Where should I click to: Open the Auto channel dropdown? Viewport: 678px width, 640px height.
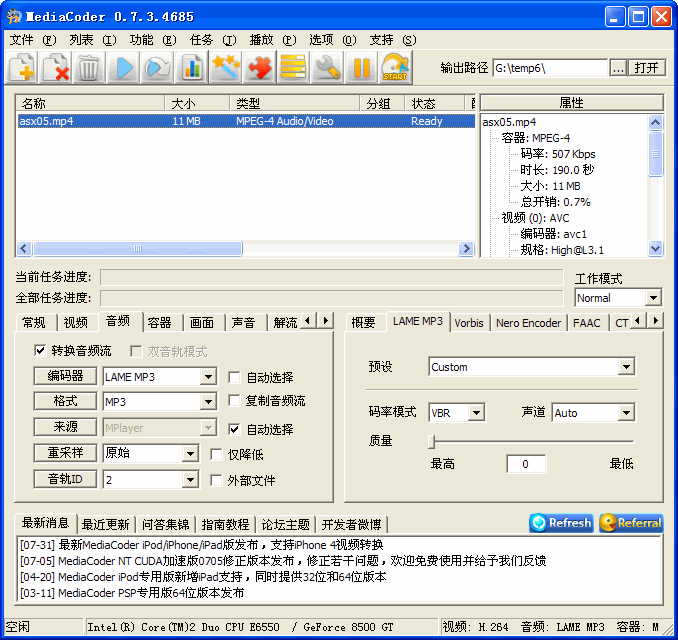pyautogui.click(x=626, y=413)
